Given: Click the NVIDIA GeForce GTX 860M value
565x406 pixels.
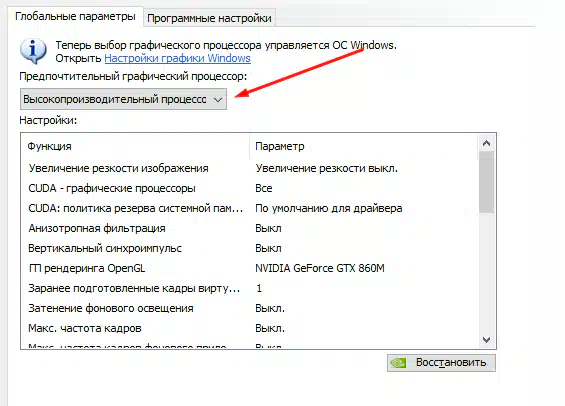Looking at the screenshot, I should 320,268.
